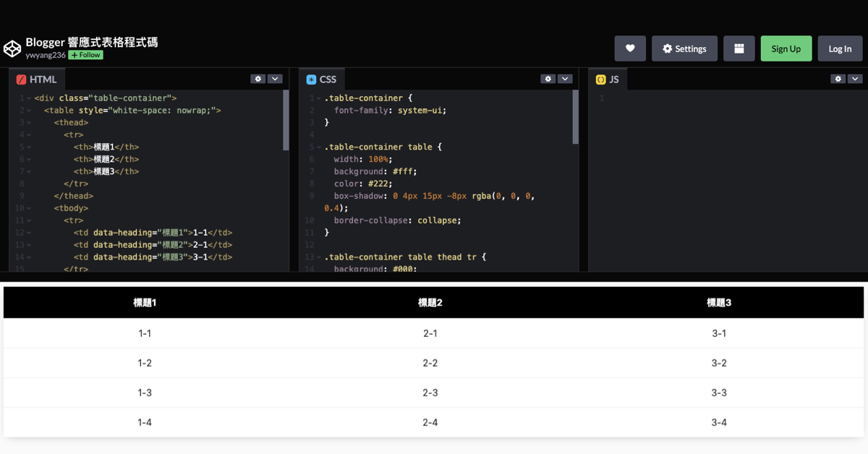
Task: Click table cell 1-4
Action: click(145, 422)
